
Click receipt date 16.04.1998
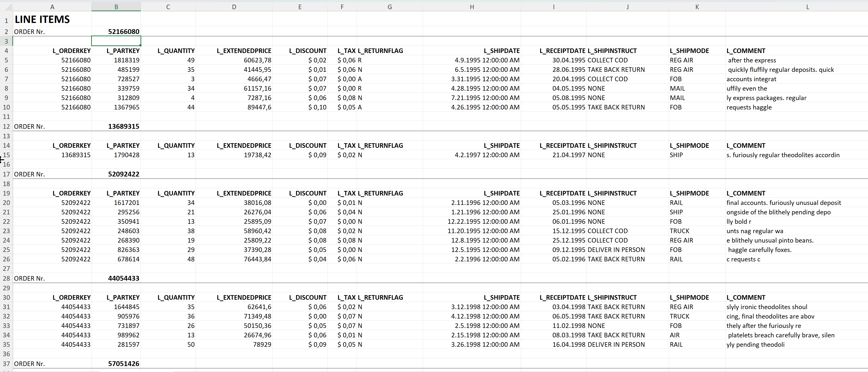569,345
